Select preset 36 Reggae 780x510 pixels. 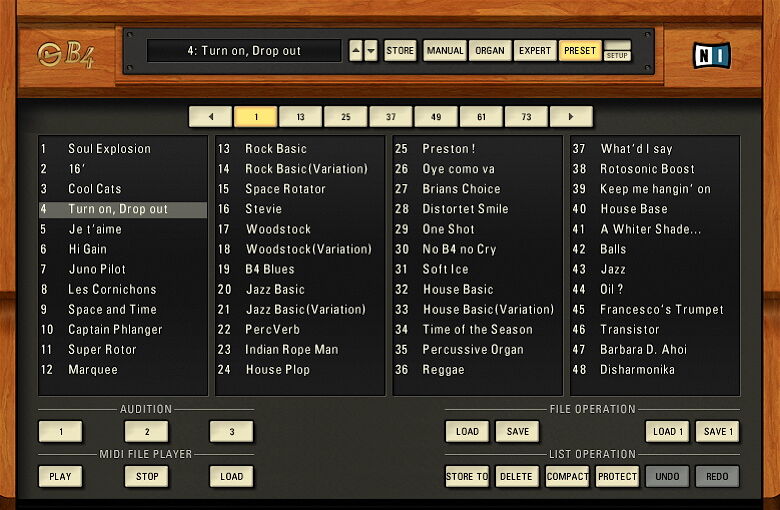[478, 370]
